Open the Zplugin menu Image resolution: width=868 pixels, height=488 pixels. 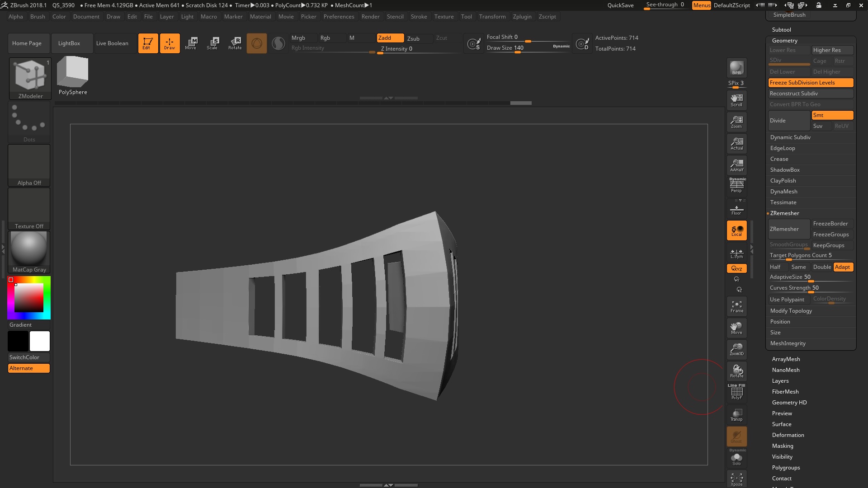(522, 17)
